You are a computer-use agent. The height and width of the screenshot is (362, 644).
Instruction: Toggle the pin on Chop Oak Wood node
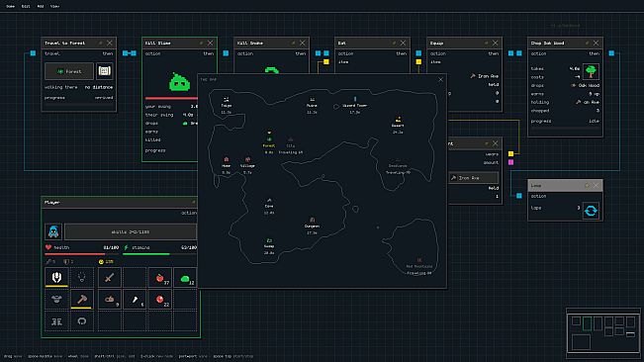coord(587,43)
